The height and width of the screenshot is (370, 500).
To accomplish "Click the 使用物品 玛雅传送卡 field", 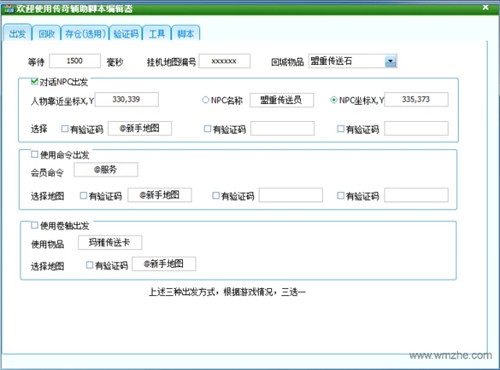I will point(110,242).
